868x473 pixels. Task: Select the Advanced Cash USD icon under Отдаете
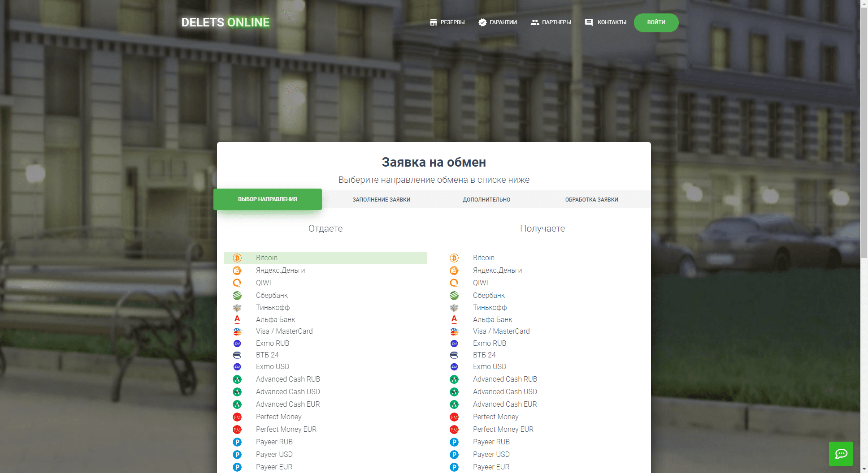[x=237, y=391]
